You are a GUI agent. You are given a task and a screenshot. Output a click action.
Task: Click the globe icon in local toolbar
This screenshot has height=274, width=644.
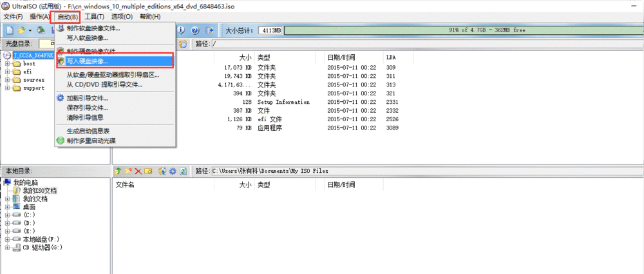pyautogui.click(x=162, y=171)
